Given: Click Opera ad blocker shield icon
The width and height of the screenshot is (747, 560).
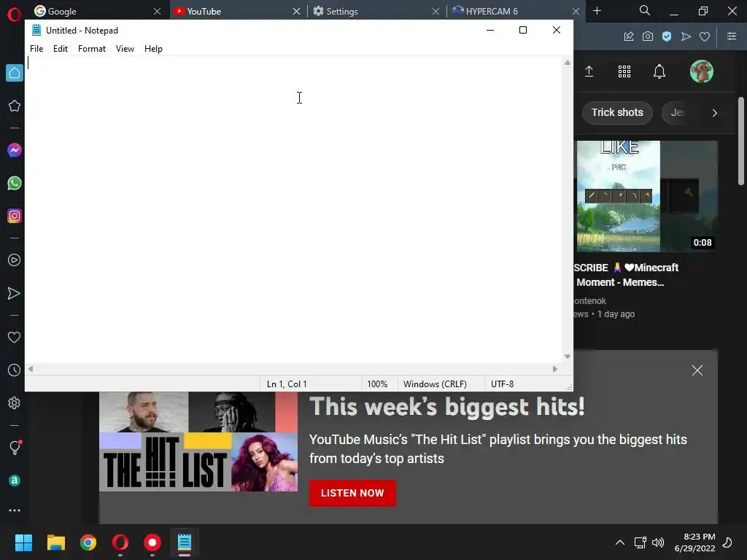Looking at the screenshot, I should click(667, 36).
